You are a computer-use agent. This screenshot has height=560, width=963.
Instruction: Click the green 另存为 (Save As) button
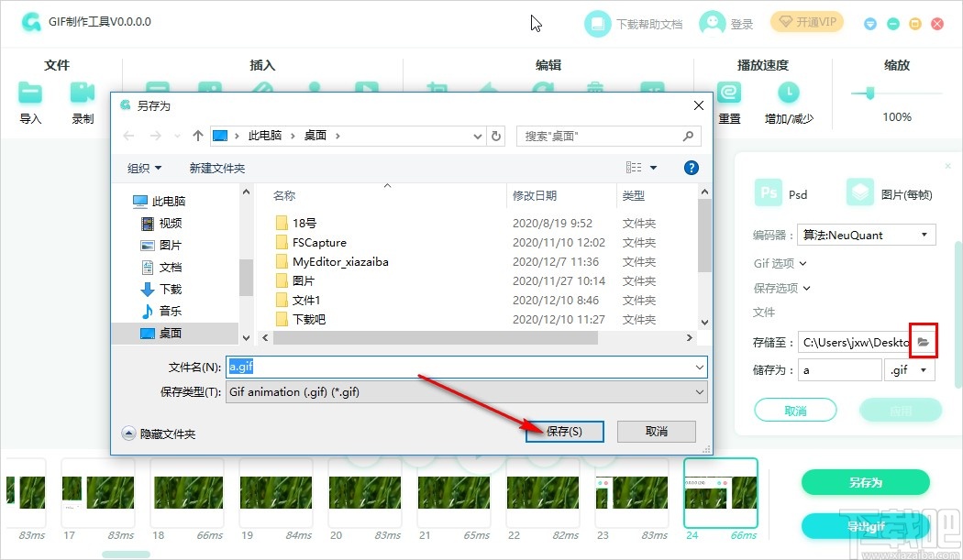coord(866,482)
